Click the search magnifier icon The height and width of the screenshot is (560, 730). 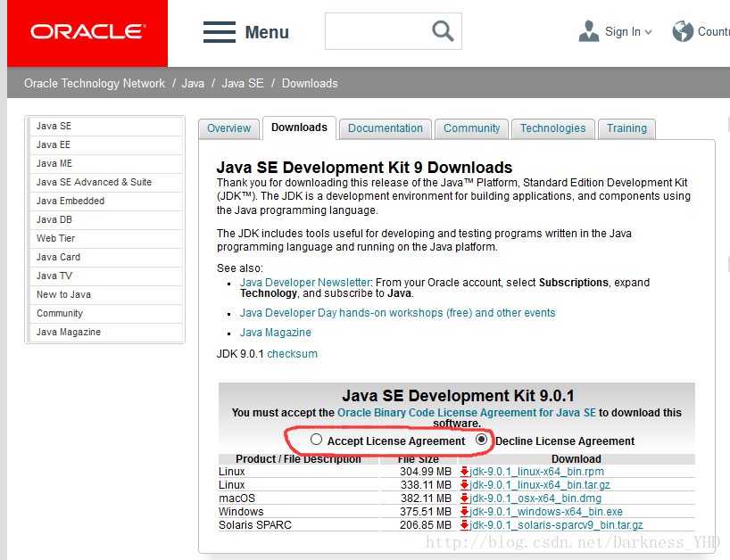point(443,31)
